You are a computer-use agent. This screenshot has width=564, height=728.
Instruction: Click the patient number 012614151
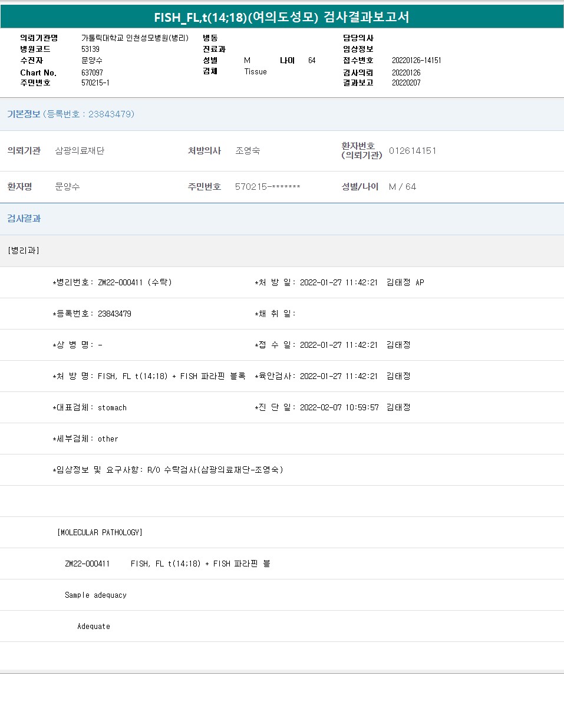413,150
